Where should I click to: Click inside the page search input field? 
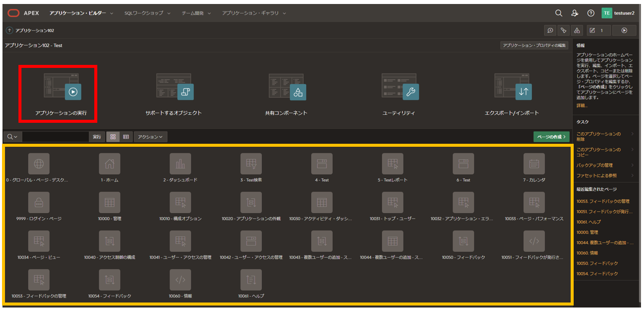[55, 136]
